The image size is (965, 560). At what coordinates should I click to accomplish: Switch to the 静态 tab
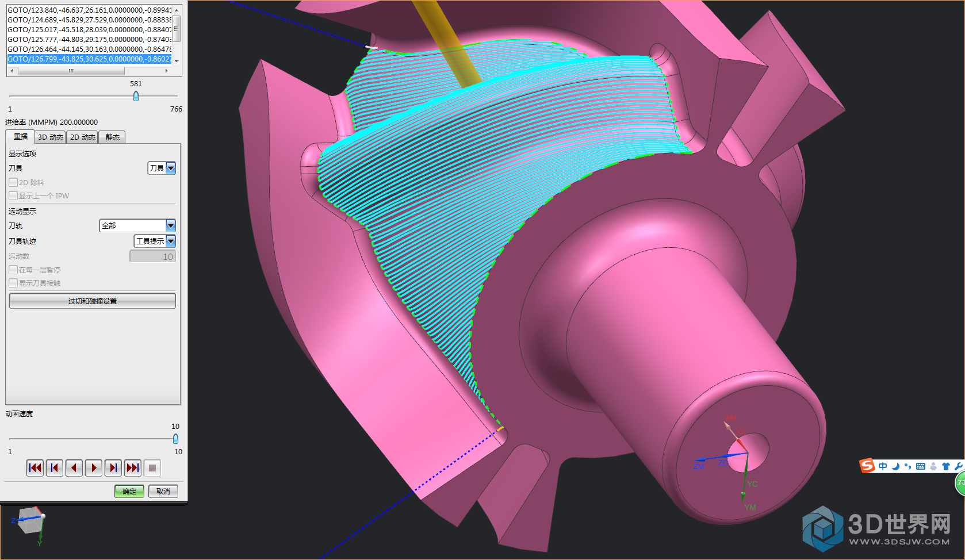[112, 137]
